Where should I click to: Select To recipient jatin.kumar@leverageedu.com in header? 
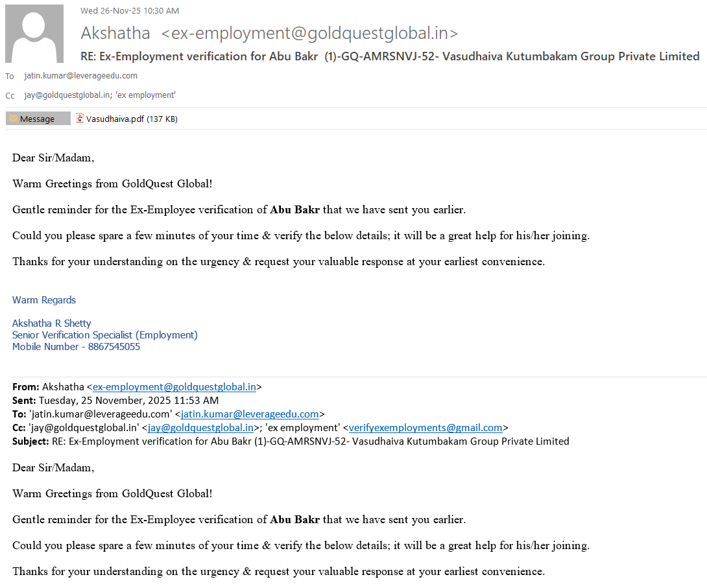pos(80,76)
